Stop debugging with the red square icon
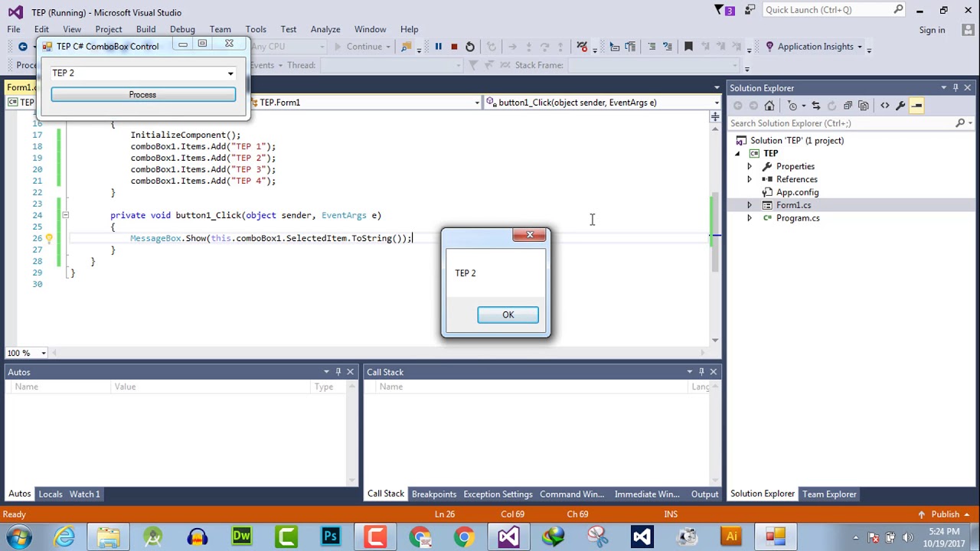 point(454,47)
